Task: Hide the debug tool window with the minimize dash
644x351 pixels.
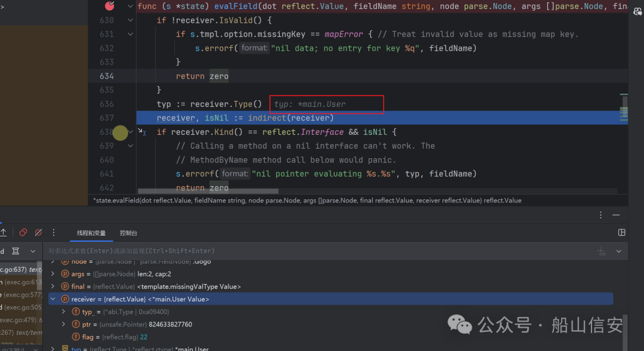Action: [x=616, y=215]
